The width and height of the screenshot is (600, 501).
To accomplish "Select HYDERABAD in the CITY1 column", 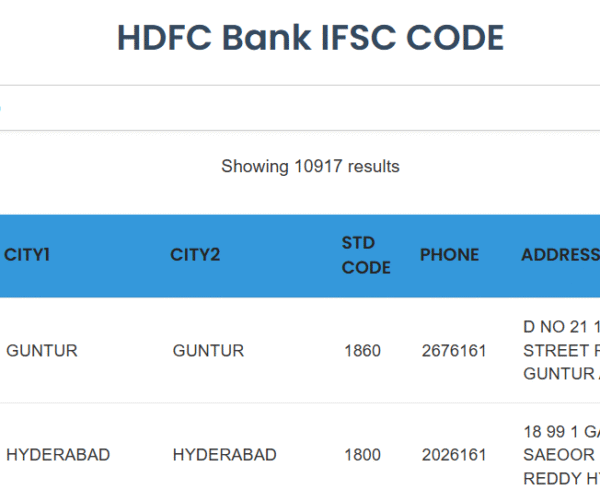I will point(58,455).
